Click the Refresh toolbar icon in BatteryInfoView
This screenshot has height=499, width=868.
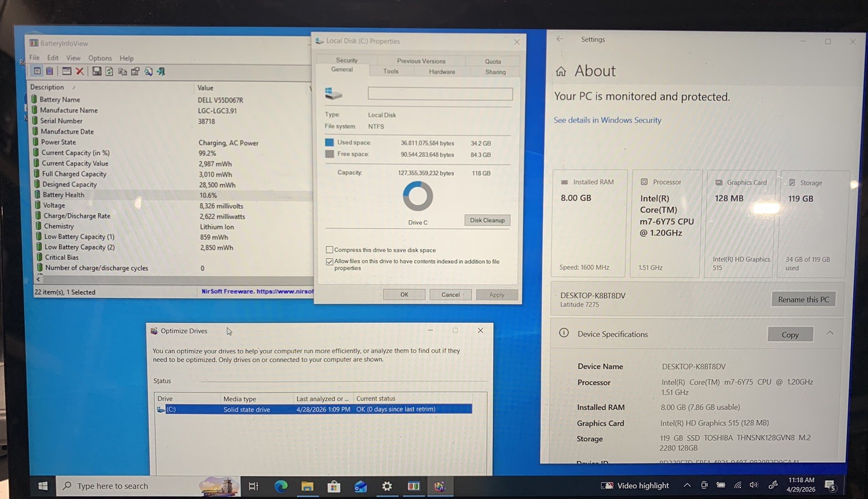click(x=109, y=71)
